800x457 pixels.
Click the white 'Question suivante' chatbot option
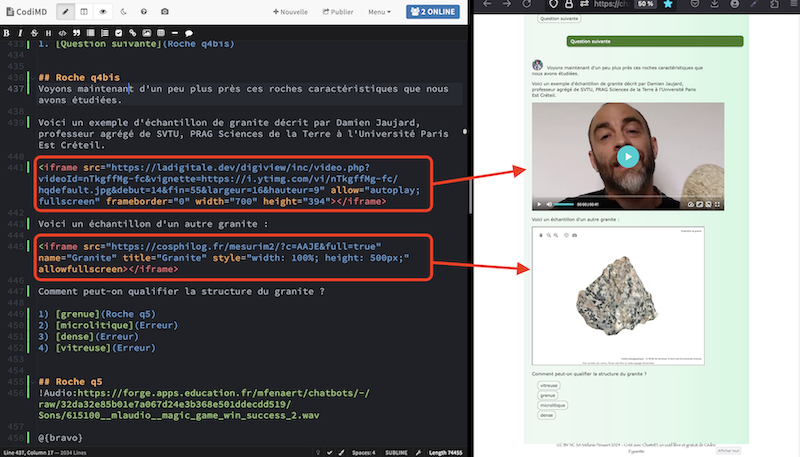pyautogui.click(x=559, y=19)
